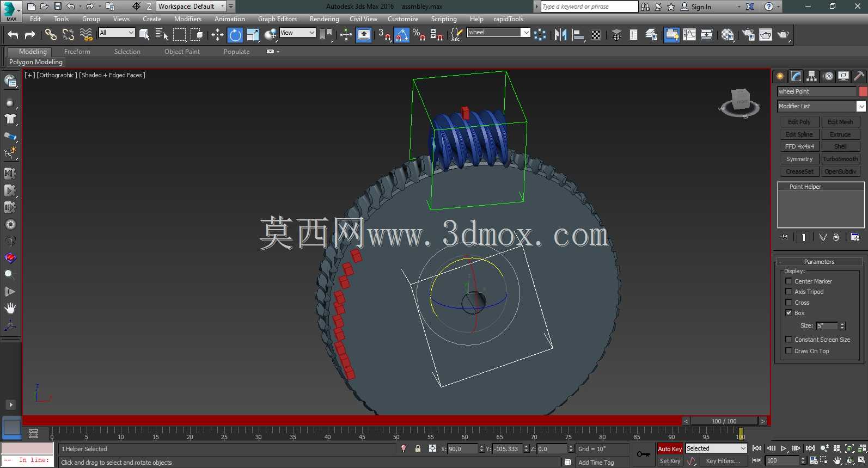The image size is (868, 468).
Task: Choose Select and Scale tool
Action: (252, 35)
